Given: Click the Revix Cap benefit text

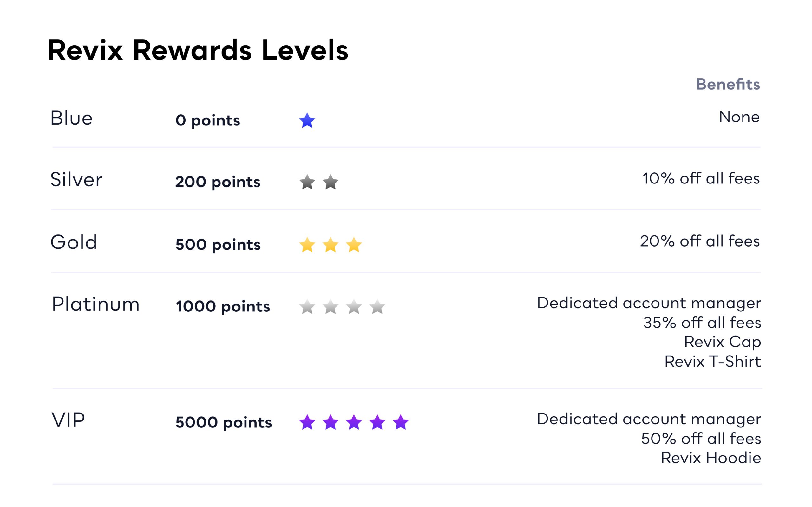Looking at the screenshot, I should pos(723,342).
